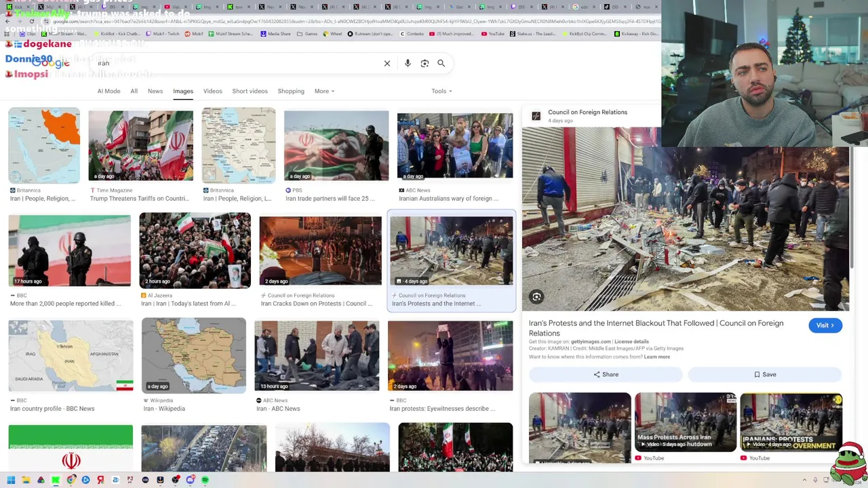This screenshot has height=488, width=868.
Task: Open the red Yandex taskbar icon
Action: 100,480
